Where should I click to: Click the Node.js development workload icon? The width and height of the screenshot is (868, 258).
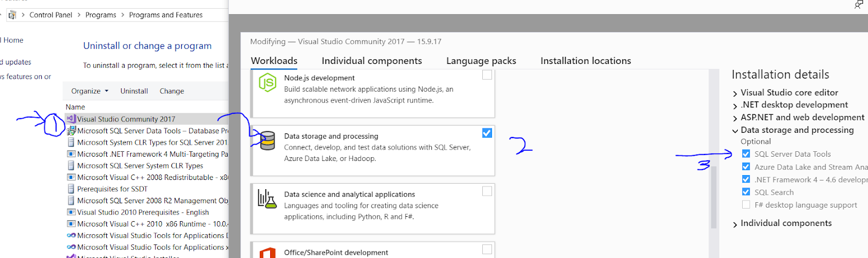coord(267,83)
